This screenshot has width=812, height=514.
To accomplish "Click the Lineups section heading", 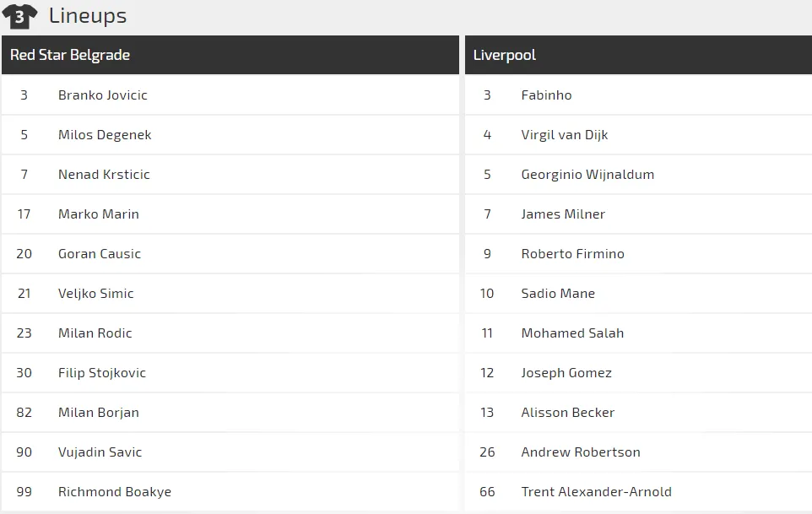I will (88, 16).
